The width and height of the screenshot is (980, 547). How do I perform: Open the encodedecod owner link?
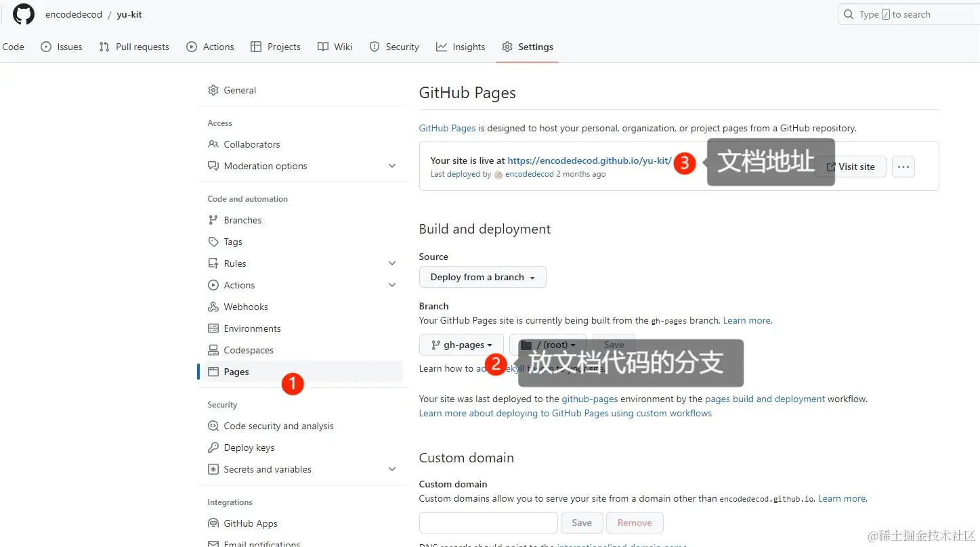pos(74,14)
